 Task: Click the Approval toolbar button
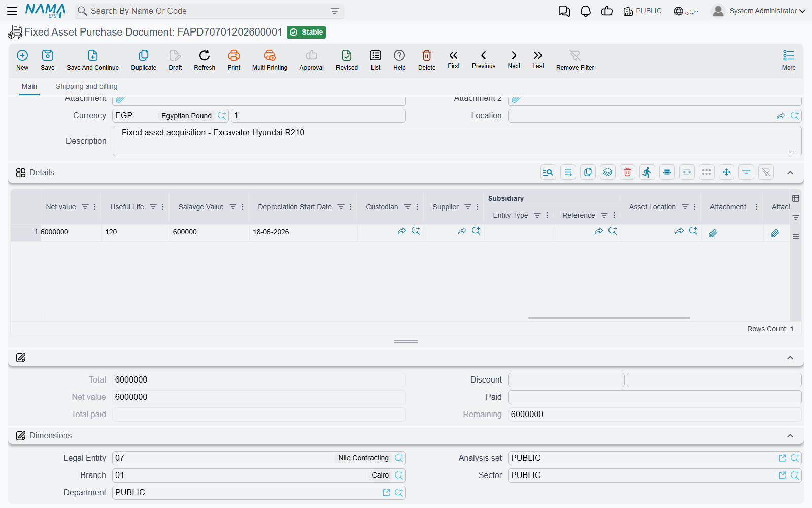pos(312,59)
